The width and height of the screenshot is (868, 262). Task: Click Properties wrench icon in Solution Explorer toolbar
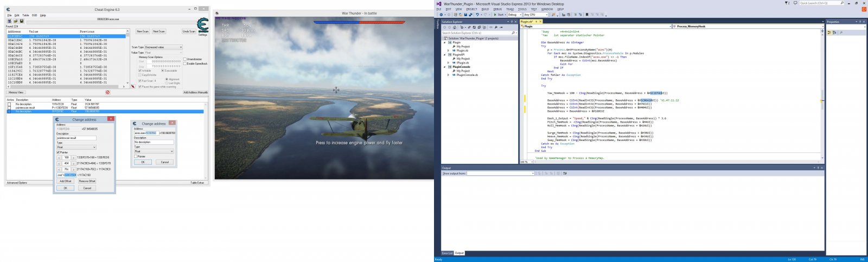[x=496, y=27]
